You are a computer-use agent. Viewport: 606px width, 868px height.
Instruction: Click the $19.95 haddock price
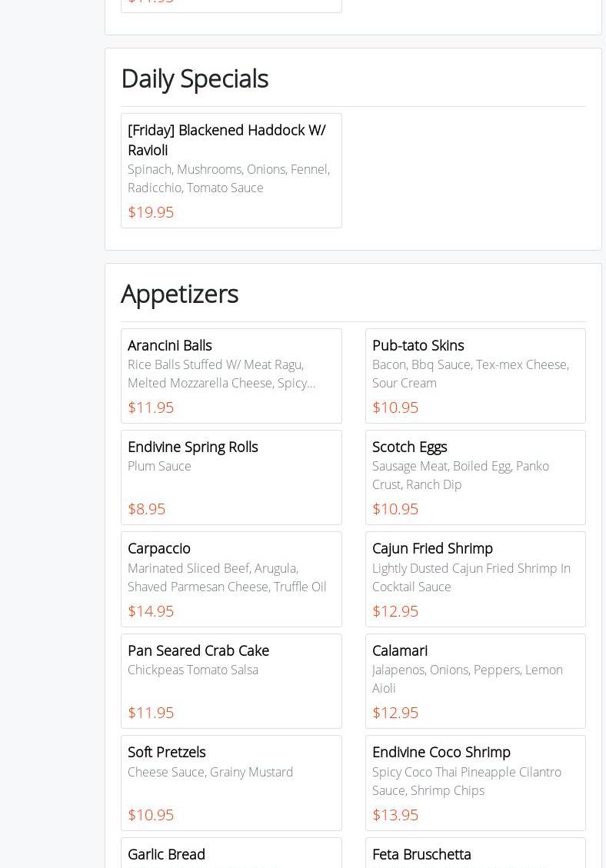tap(151, 212)
